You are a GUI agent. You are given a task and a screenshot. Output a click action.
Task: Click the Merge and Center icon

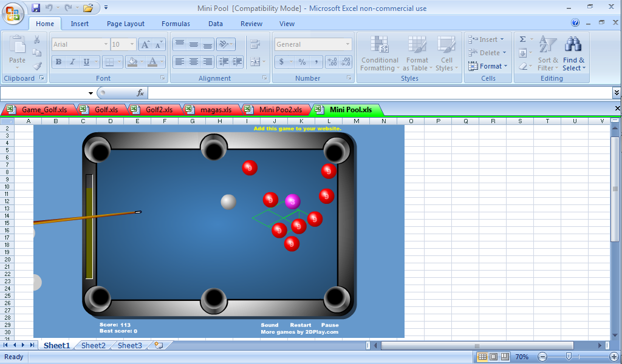255,62
